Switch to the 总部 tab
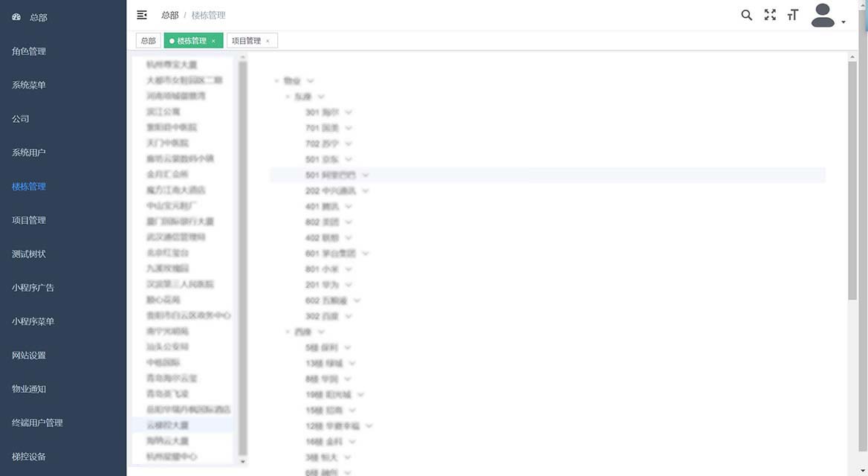The height and width of the screenshot is (476, 868). 148,41
